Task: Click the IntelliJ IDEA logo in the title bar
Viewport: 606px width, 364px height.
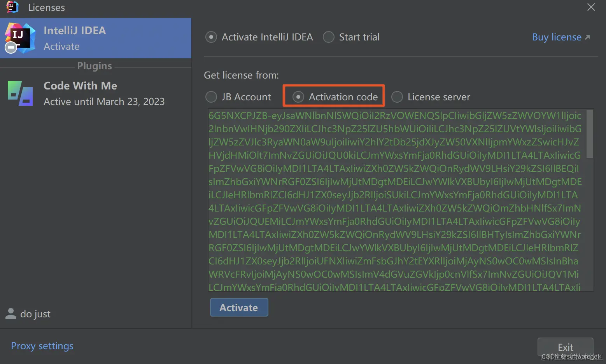Action: pyautogui.click(x=12, y=7)
